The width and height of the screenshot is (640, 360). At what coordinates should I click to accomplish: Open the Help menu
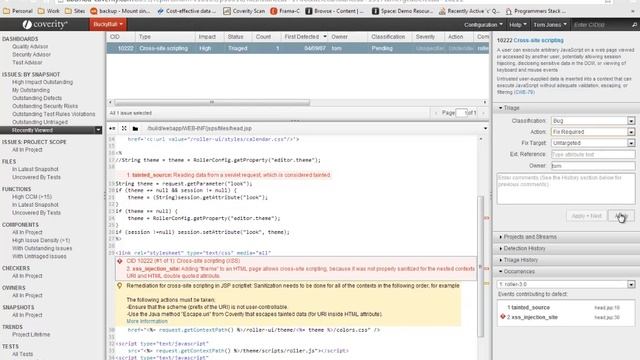(x=518, y=25)
